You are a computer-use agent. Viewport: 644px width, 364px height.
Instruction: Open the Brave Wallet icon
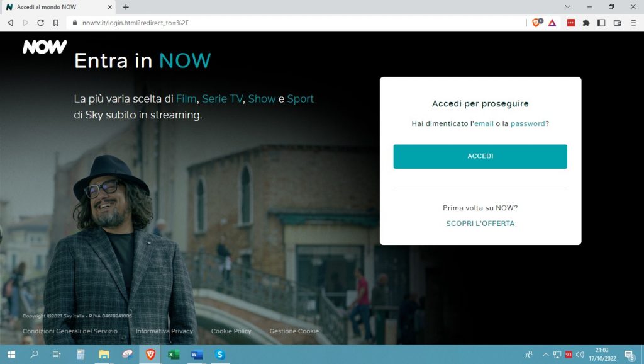click(617, 23)
